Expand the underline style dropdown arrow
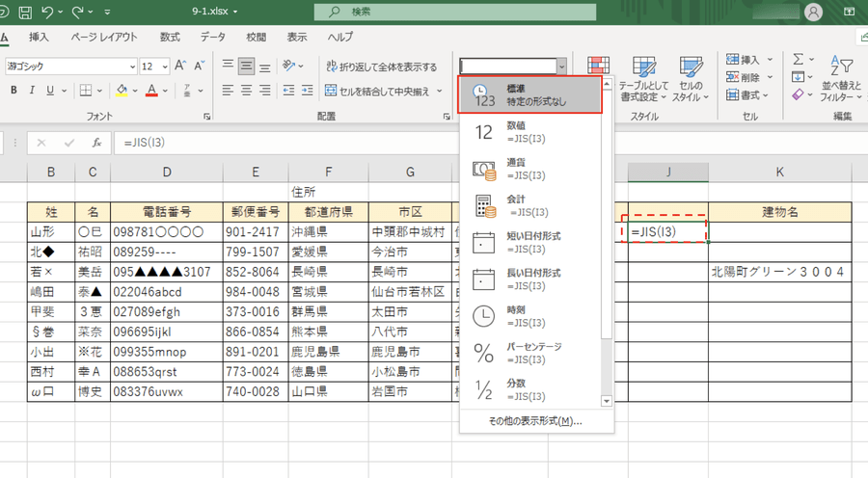868x478 pixels. [65, 91]
